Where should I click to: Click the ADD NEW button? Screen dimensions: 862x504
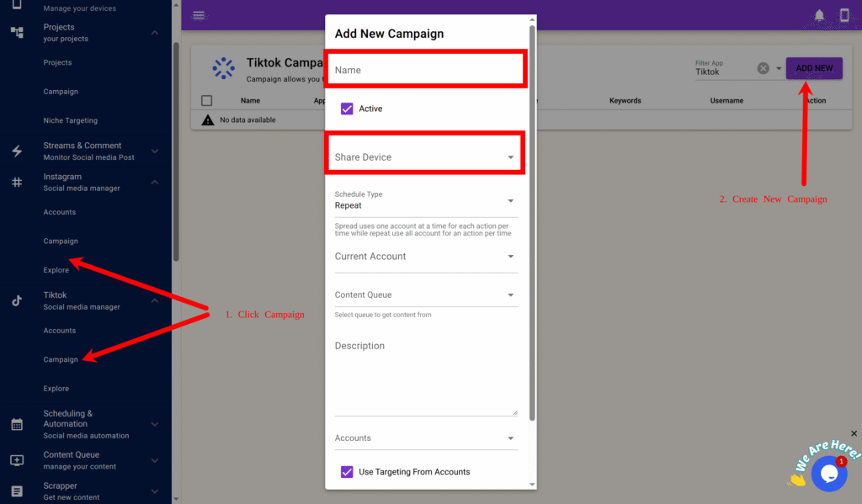pos(814,68)
